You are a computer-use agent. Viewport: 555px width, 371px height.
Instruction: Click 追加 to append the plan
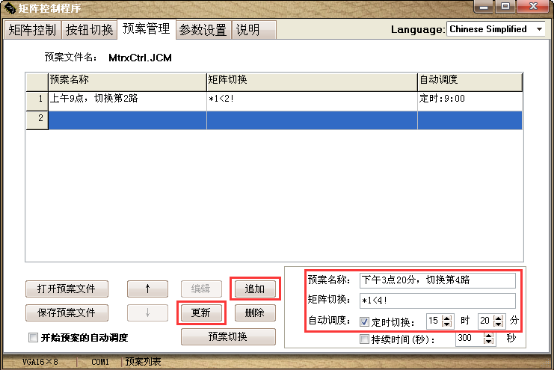point(255,289)
